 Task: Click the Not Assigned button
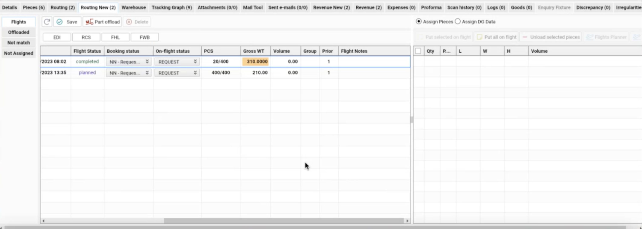18,53
